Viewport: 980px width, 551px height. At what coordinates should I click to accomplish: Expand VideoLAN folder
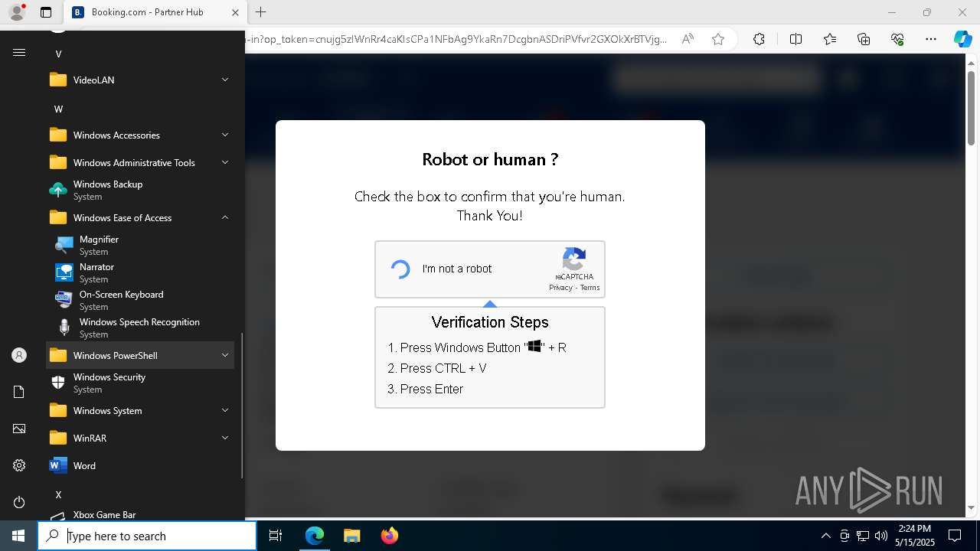(140, 80)
